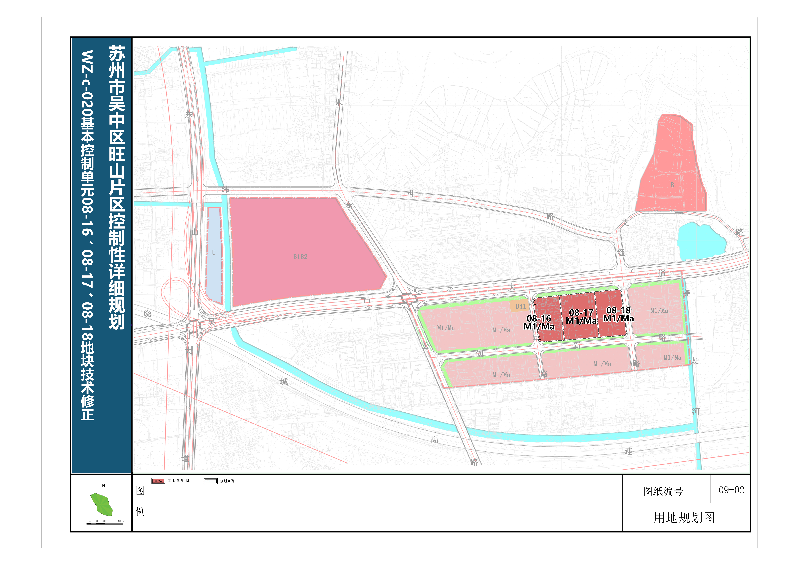Click the small orange U11 plot

point(521,306)
